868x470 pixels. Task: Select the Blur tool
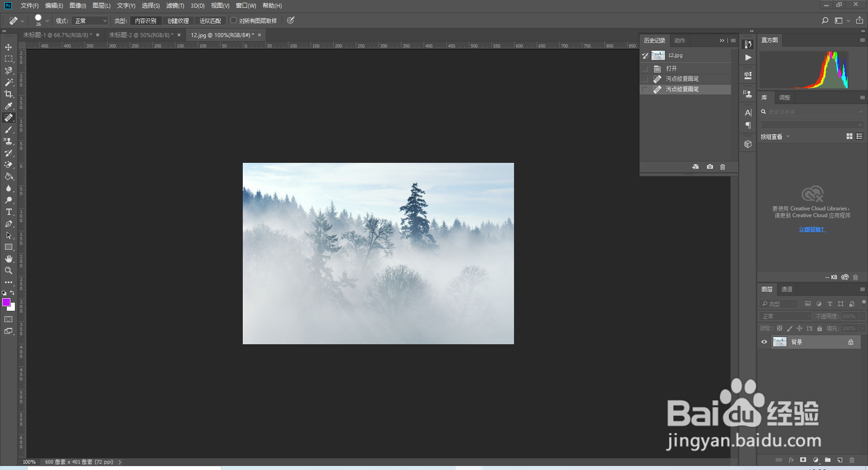tap(9, 188)
